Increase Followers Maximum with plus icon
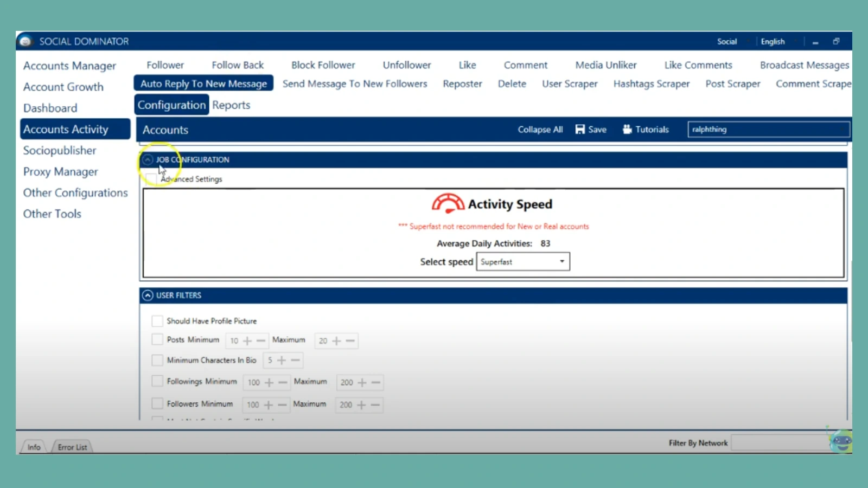868x488 pixels. click(x=361, y=404)
